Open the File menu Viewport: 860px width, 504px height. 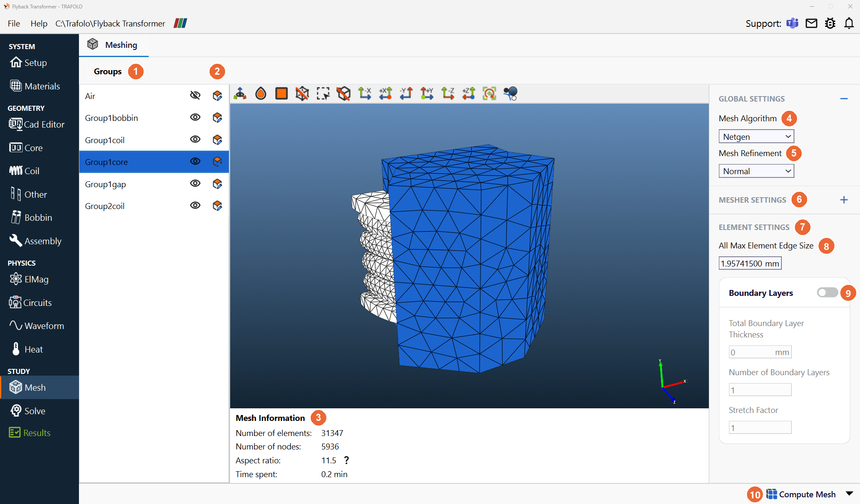tap(14, 24)
